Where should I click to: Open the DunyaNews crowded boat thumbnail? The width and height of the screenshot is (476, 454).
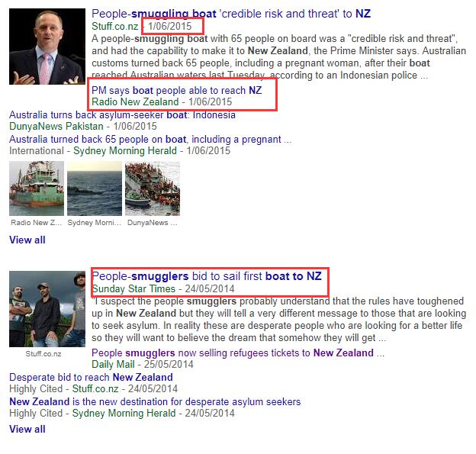153,188
